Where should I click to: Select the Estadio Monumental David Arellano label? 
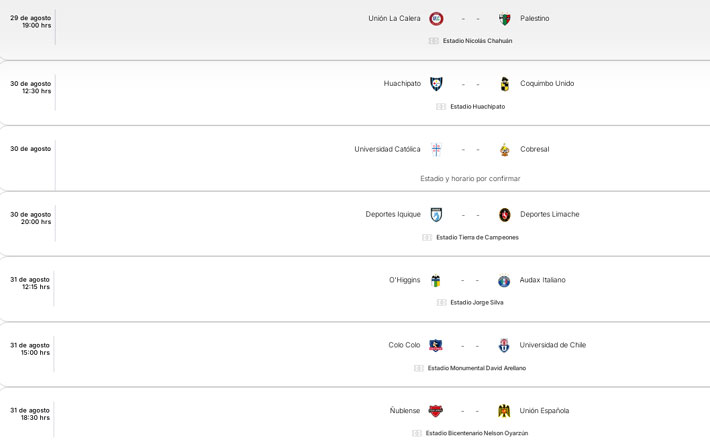coord(476,368)
